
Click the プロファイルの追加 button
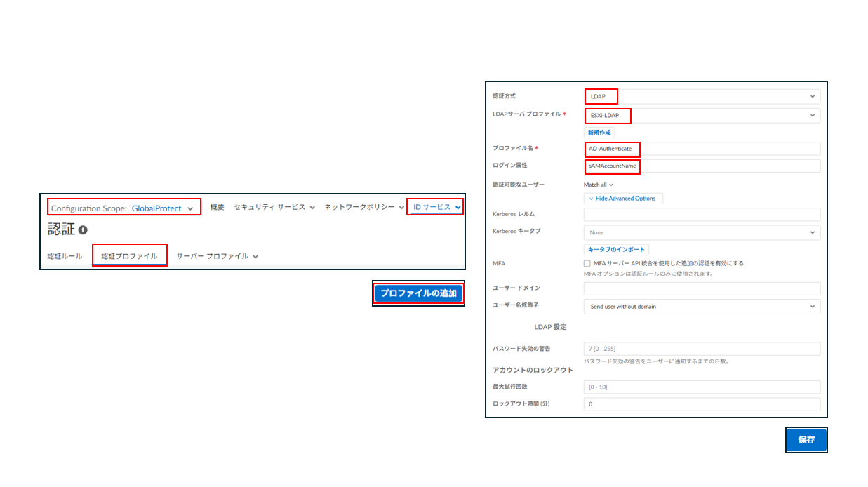click(418, 293)
